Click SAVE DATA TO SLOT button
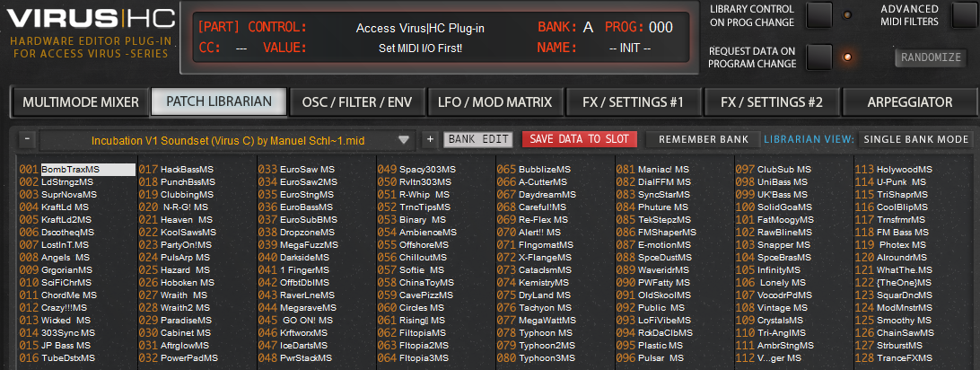This screenshot has height=370, width=980. (x=580, y=139)
